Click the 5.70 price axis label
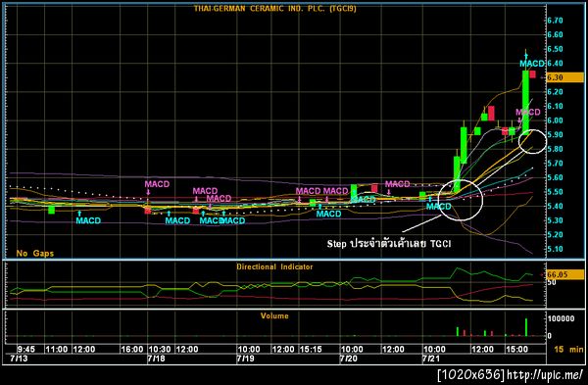This screenshot has height=385, width=588. coord(555,163)
